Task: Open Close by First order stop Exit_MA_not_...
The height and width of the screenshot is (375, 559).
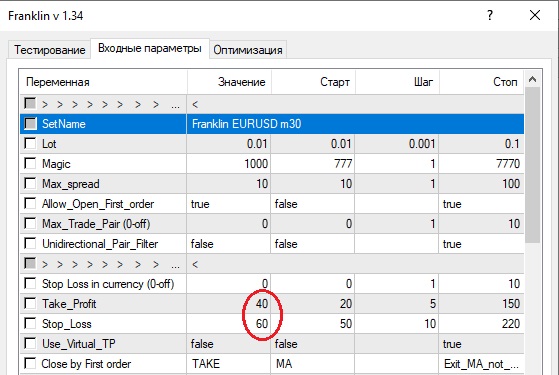Action: (481, 364)
